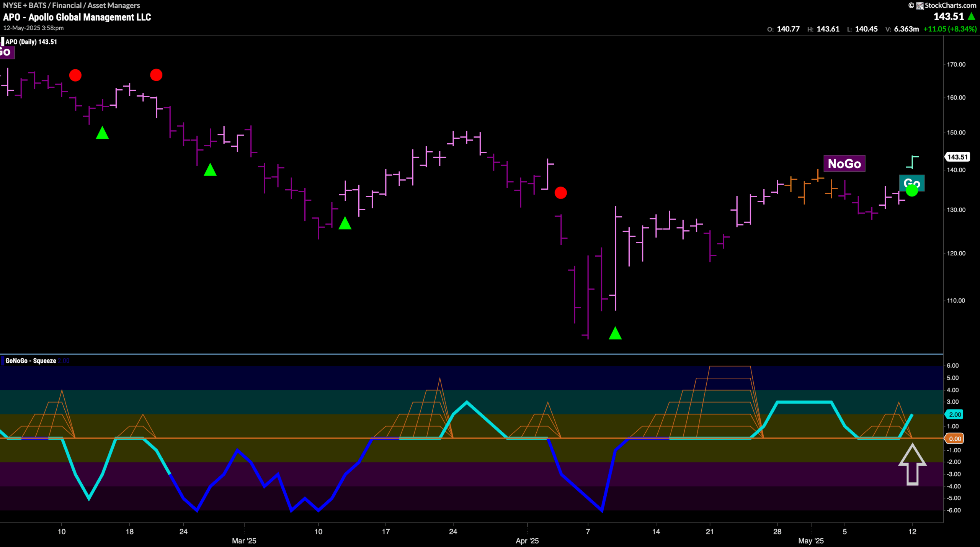Viewport: 980px width, 547px height.
Task: Click the teal Go trend label near May 12
Action: (x=912, y=183)
